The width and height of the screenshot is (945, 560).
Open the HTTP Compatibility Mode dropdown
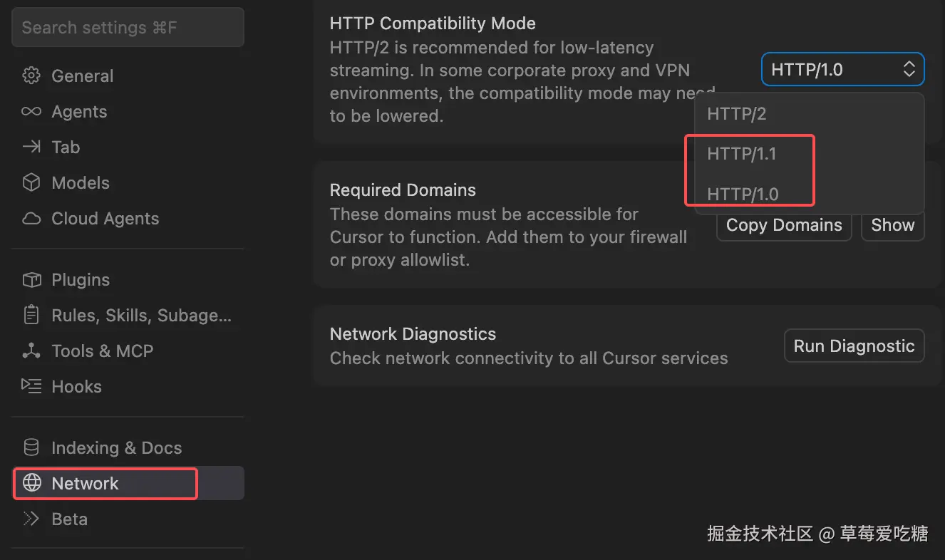[x=842, y=69]
